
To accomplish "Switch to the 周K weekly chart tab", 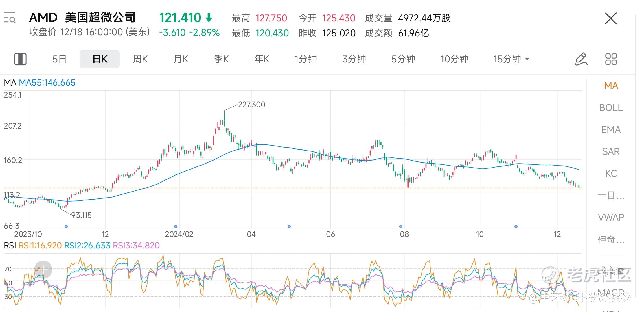I will 140,59.
